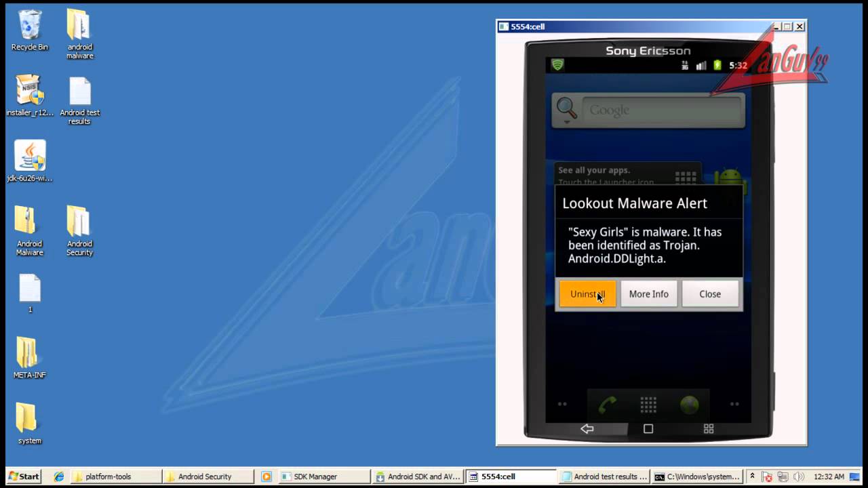
Task: Select the 'android malware' folder on desktop
Action: [79, 34]
